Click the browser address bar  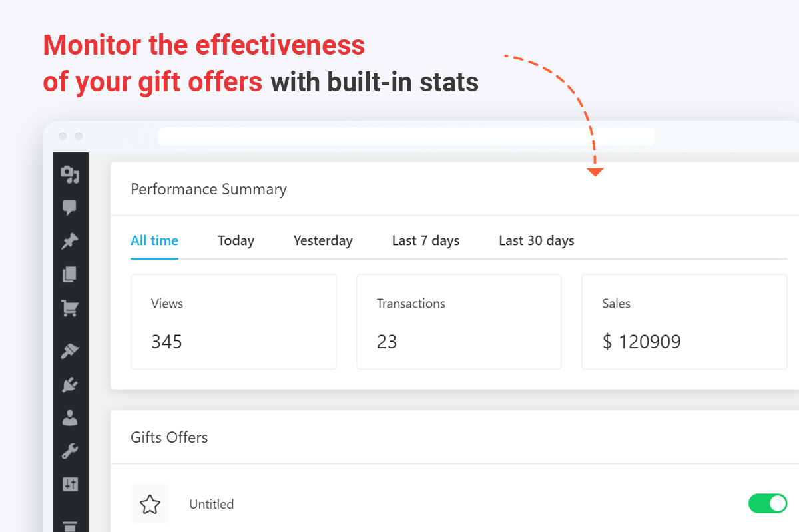pos(406,136)
